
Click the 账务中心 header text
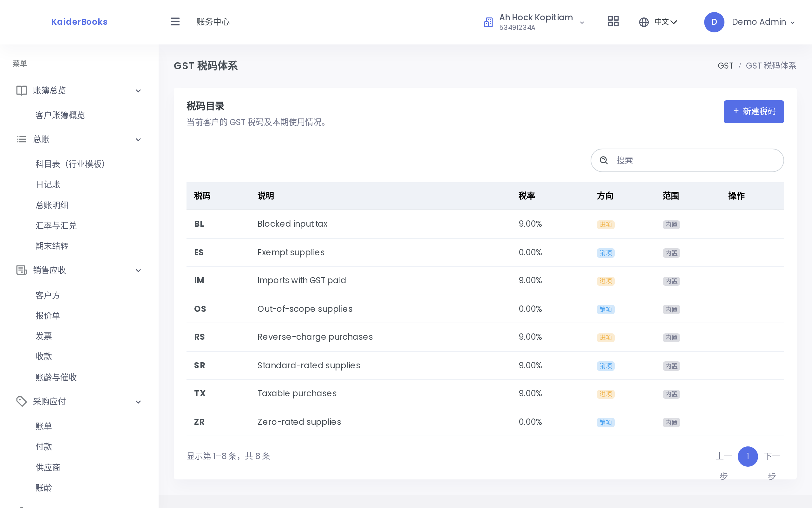tap(213, 22)
